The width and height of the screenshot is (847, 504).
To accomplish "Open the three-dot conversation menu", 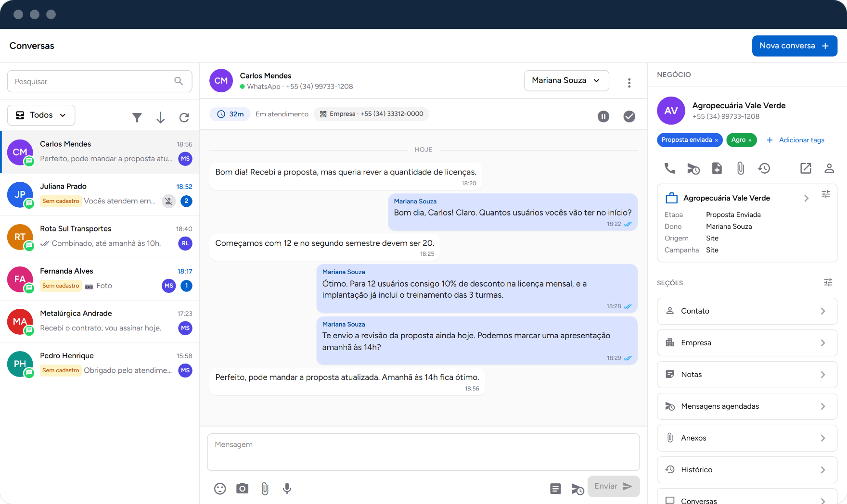I will [629, 83].
